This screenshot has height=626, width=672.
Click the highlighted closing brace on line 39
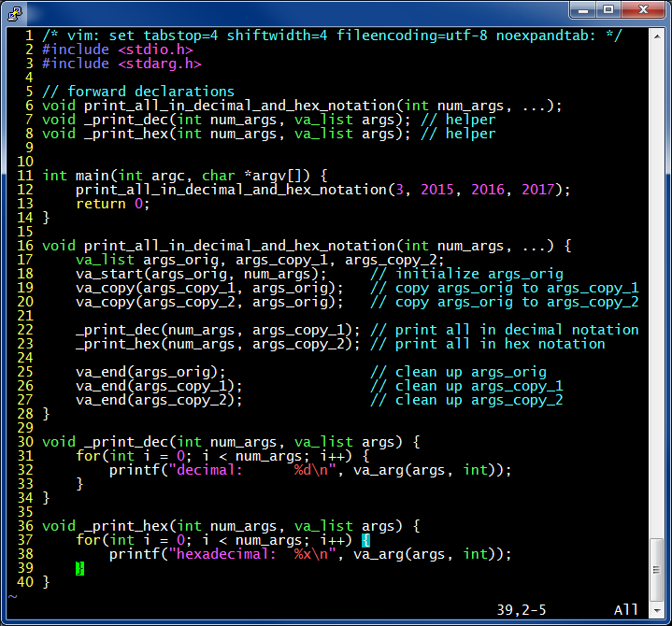(x=79, y=568)
